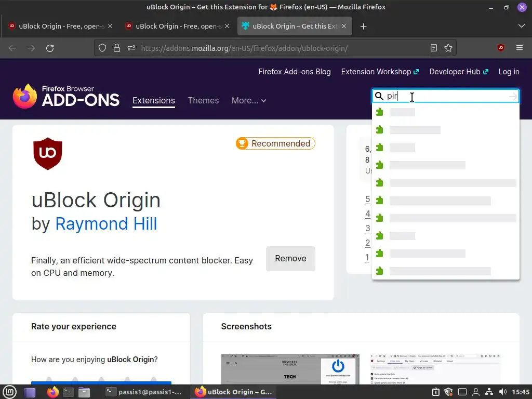
Task: Toggle reader view icon
Action: click(x=434, y=48)
